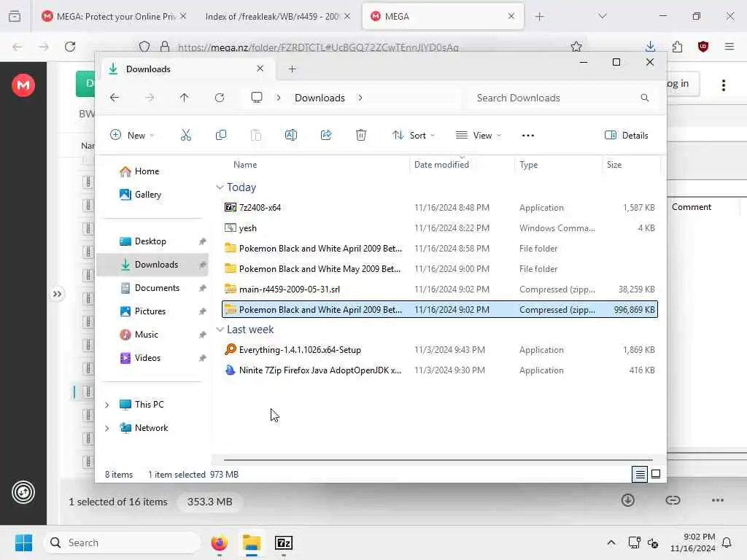Open Firefox downloads arrow icon
The image size is (747, 560).
650,46
